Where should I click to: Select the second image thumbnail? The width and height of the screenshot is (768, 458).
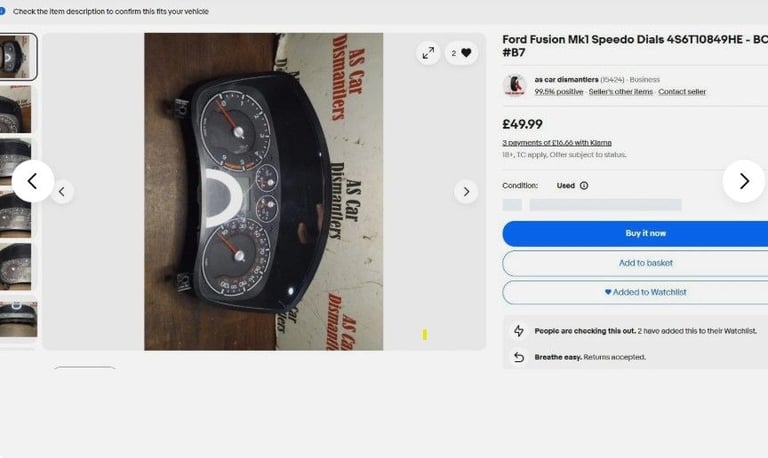pos(16,110)
